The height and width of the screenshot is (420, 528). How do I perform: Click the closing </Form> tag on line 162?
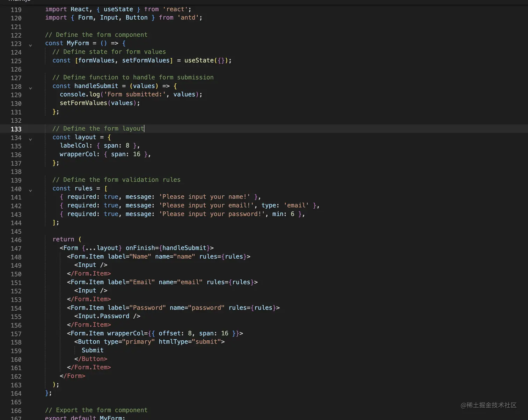click(x=73, y=376)
